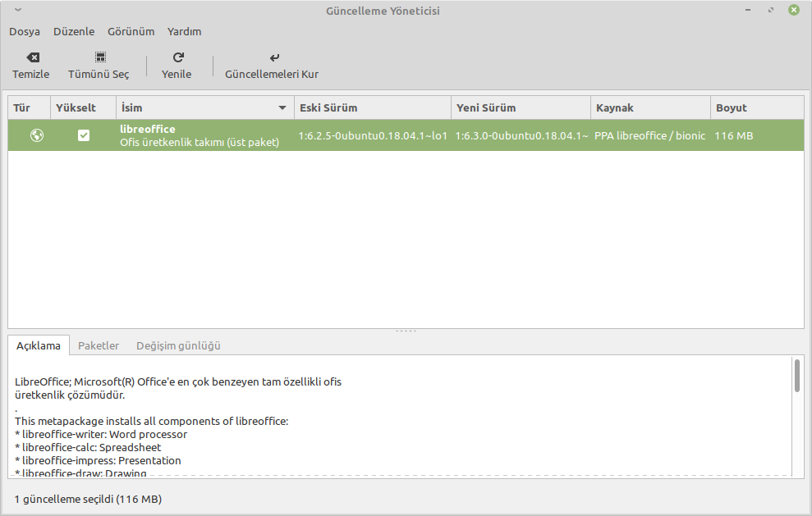
Task: Sort by the İsim column header
Action: click(205, 107)
